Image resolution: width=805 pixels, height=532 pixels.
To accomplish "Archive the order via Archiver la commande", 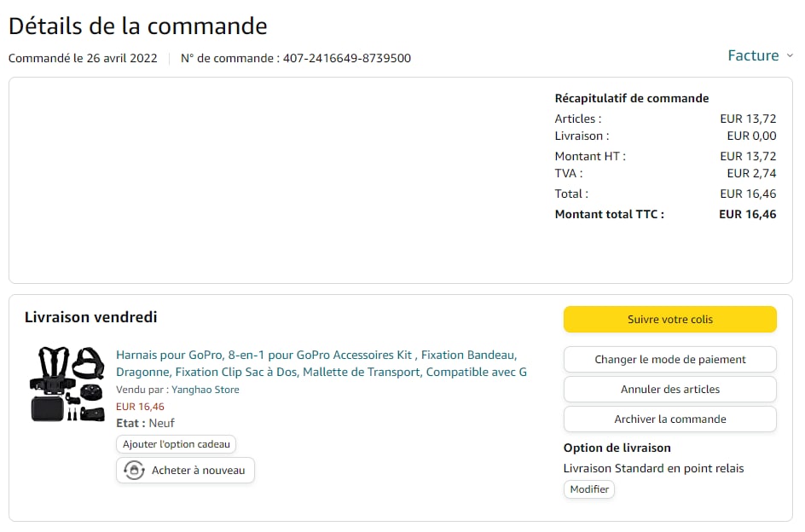I will click(x=669, y=419).
